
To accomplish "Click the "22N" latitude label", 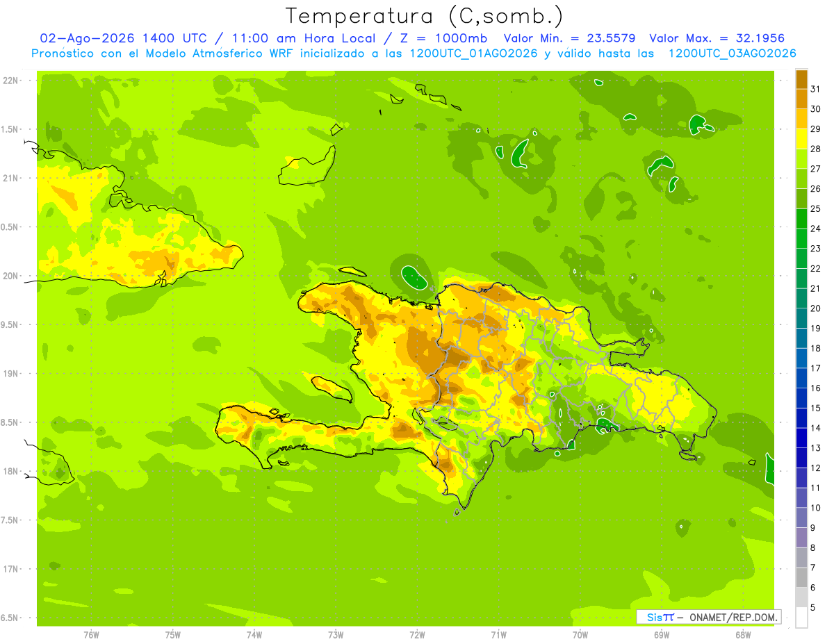I will (10, 80).
